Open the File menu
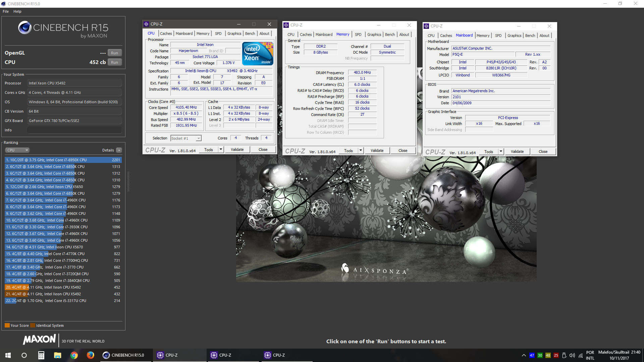Viewport: 644px width, 362px height. tap(6, 11)
